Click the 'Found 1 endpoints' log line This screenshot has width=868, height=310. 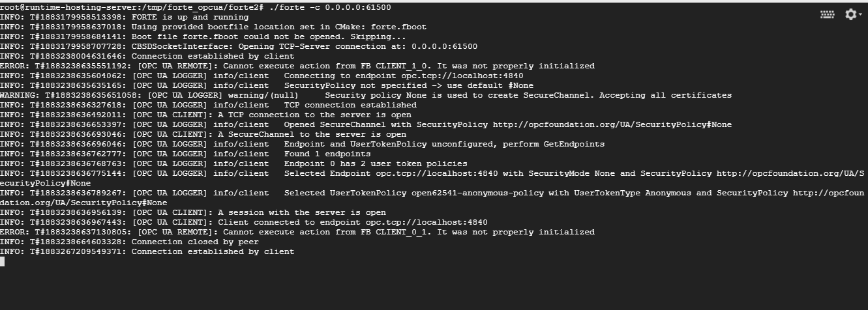pyautogui.click(x=185, y=154)
